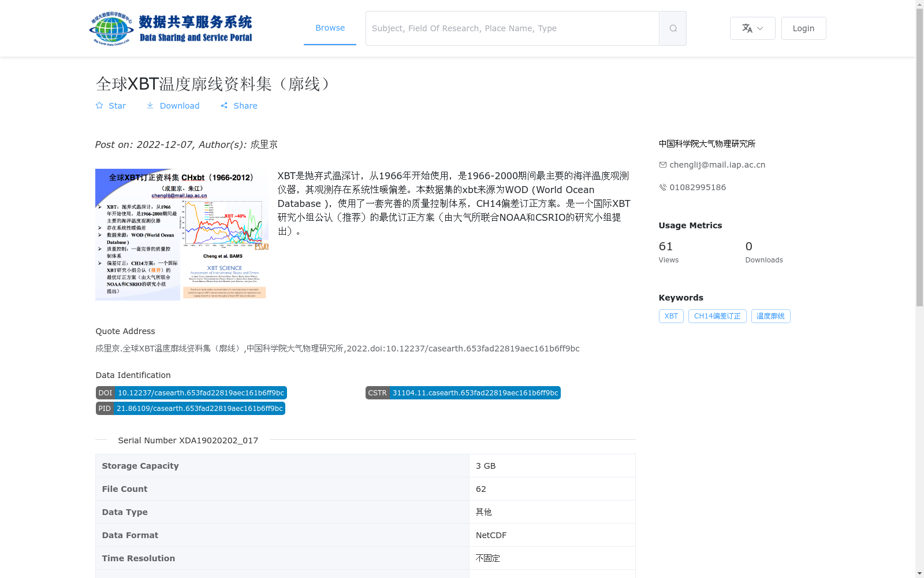Viewport: 924px width, 578px height.
Task: Click the phone icon
Action: point(663,187)
